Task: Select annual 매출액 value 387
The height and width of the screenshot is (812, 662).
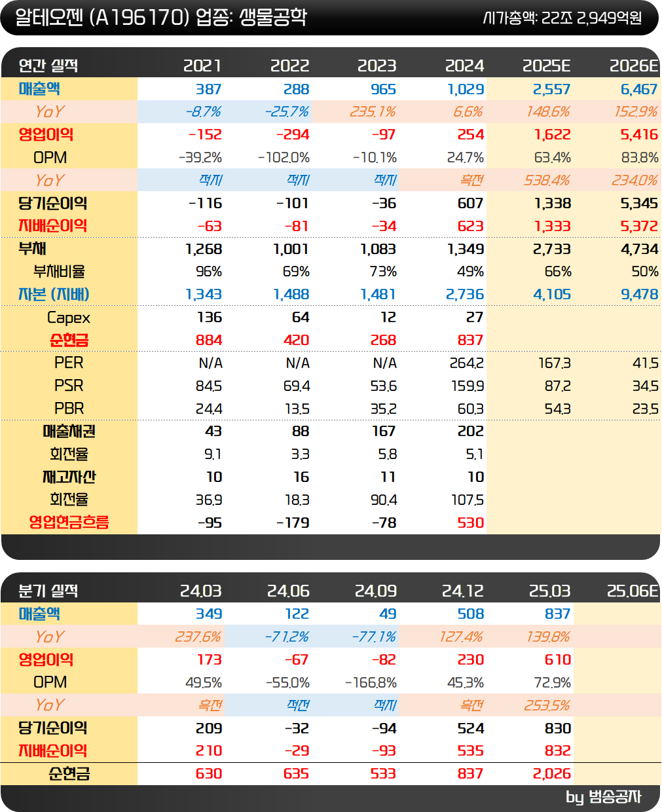Action: pos(208,89)
